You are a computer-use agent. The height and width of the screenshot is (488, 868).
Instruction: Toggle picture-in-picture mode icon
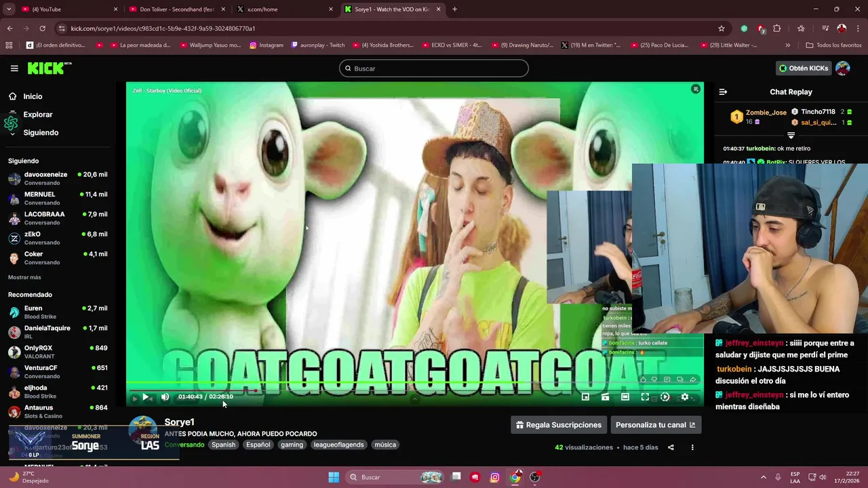coord(585,397)
